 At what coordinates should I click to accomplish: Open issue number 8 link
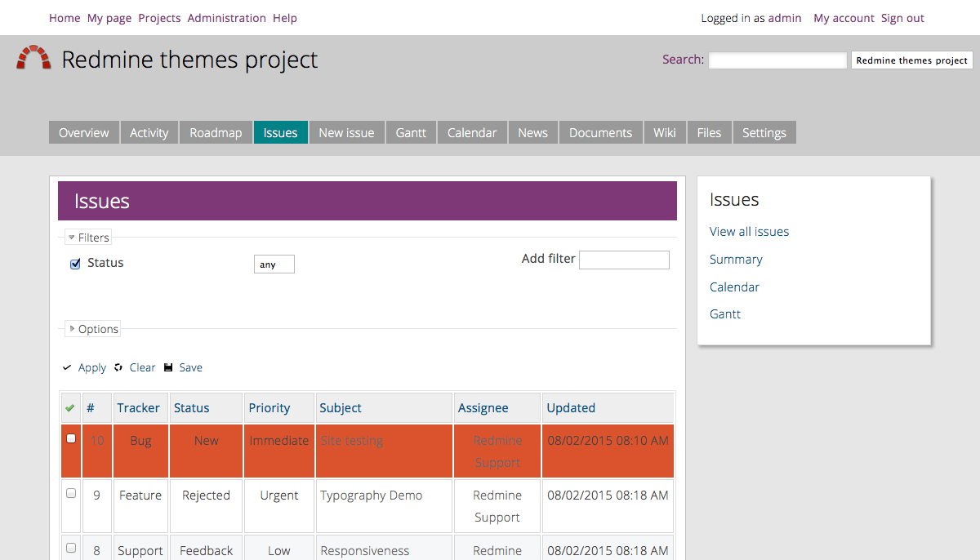pyautogui.click(x=96, y=551)
